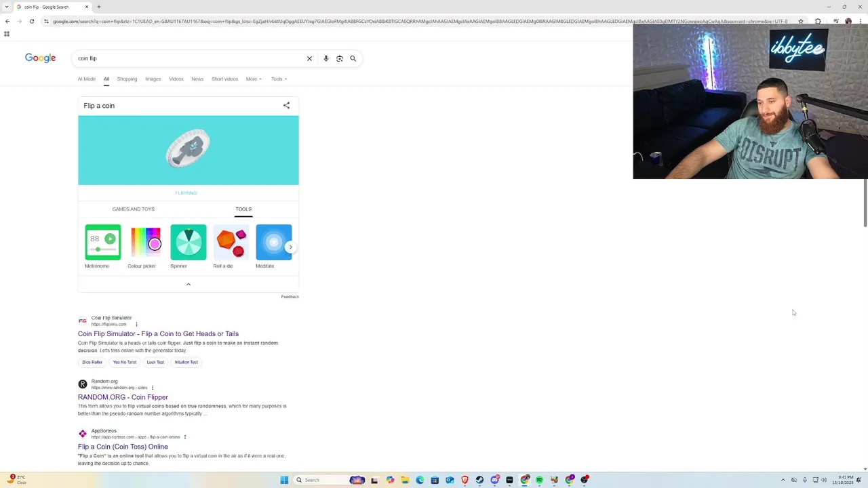This screenshot has width=868, height=488.
Task: Collapse the tools panel with up chevron
Action: [x=188, y=284]
